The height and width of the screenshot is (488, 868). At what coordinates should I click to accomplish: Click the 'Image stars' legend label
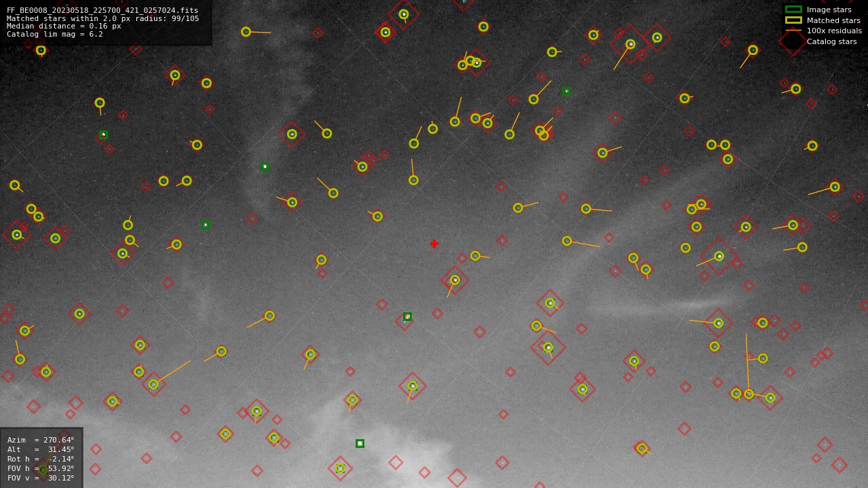coord(829,10)
